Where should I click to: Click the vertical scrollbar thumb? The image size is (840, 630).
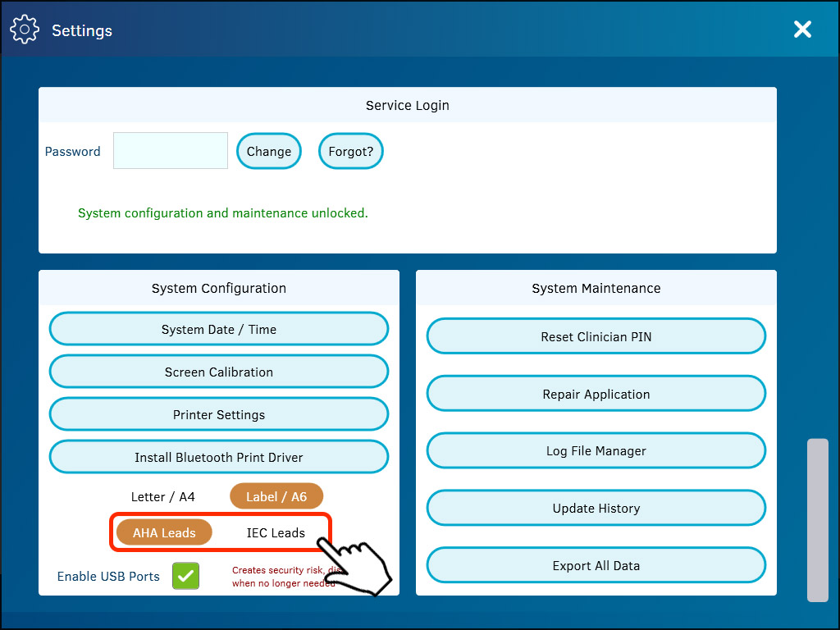[817, 520]
